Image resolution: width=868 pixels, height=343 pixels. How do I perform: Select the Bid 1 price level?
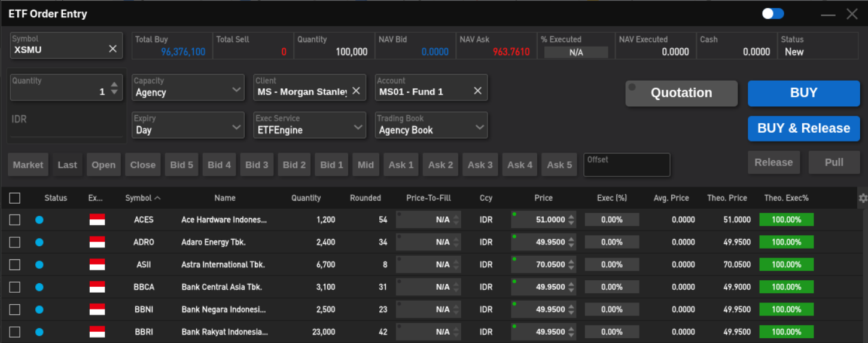point(332,165)
